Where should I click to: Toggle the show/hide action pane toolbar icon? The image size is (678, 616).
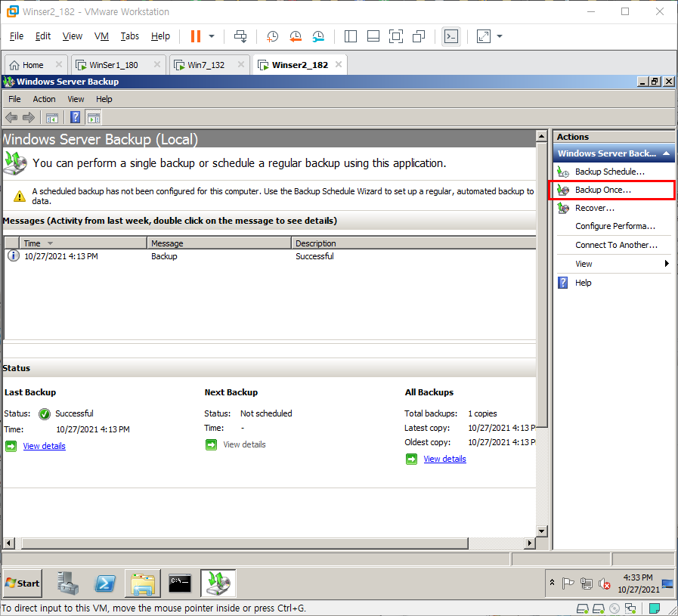94,118
